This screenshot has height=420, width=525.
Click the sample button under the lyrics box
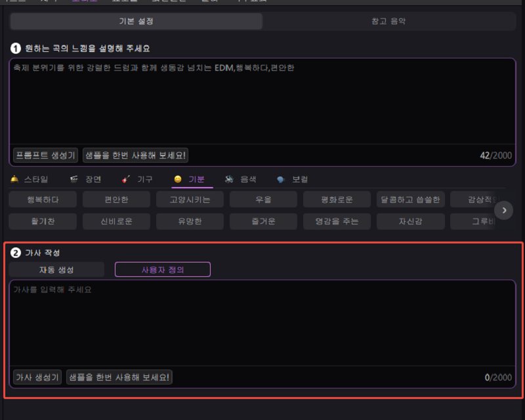point(119,377)
